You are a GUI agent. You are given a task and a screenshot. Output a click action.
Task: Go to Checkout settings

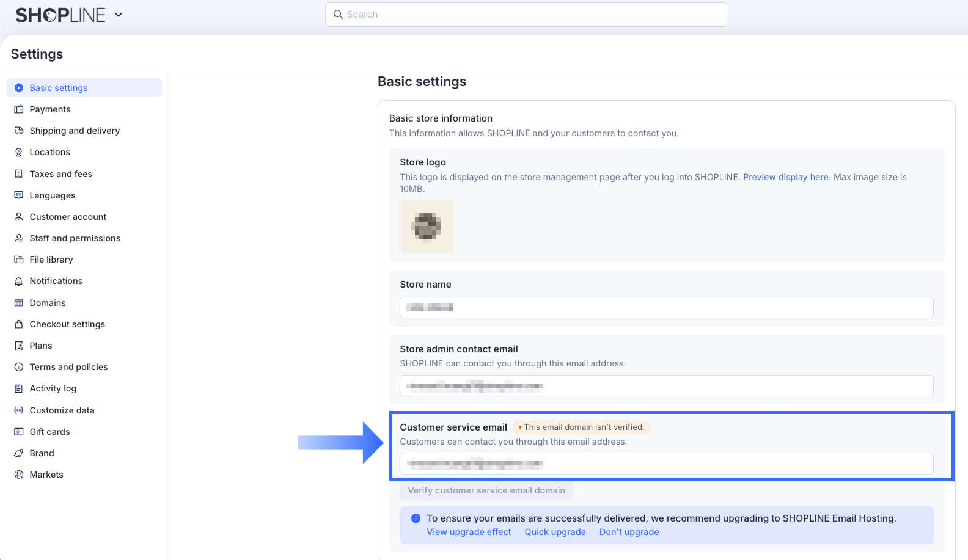67,324
